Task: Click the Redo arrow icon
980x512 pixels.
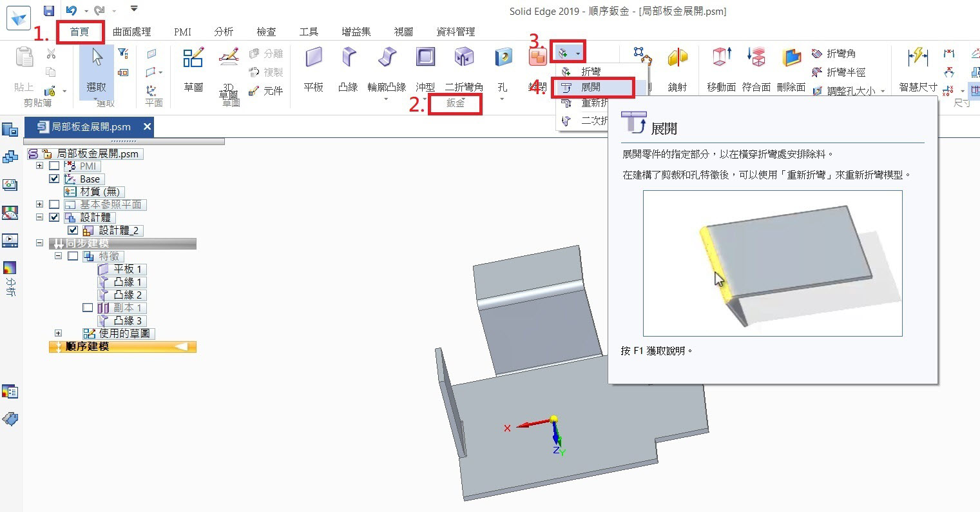Action: coord(99,10)
